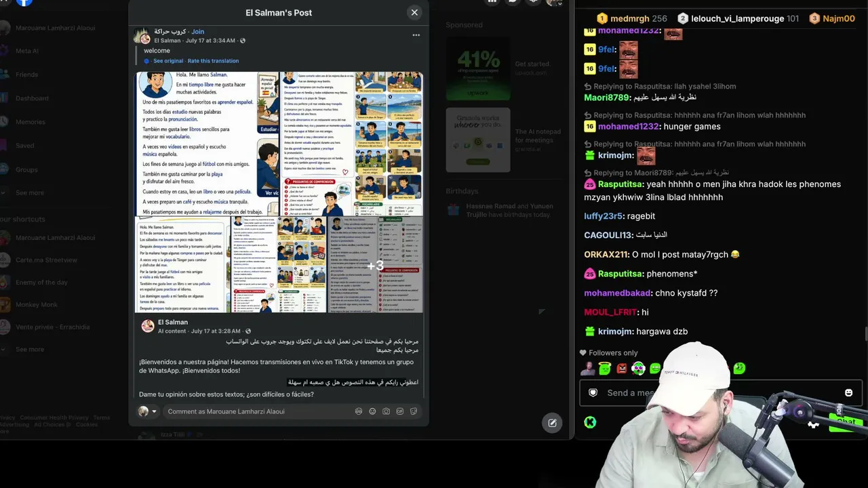This screenshot has width=868, height=488.
Task: Open the emoji picker in comment box
Action: (372, 411)
